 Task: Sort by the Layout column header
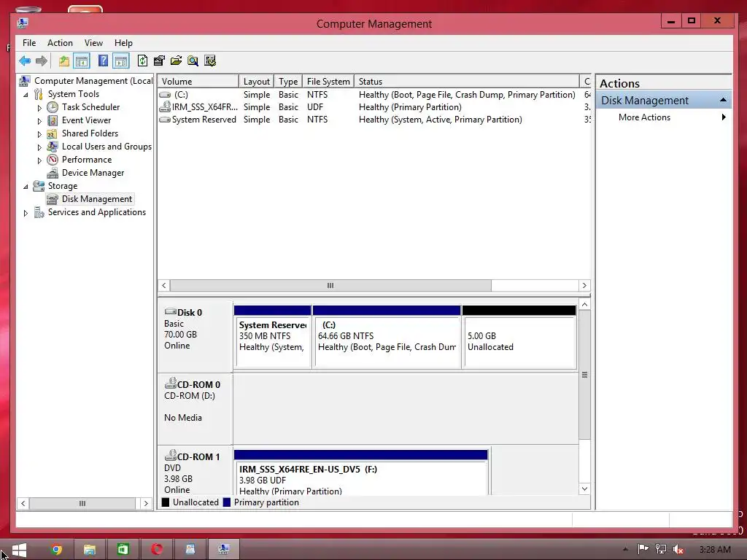pyautogui.click(x=256, y=82)
